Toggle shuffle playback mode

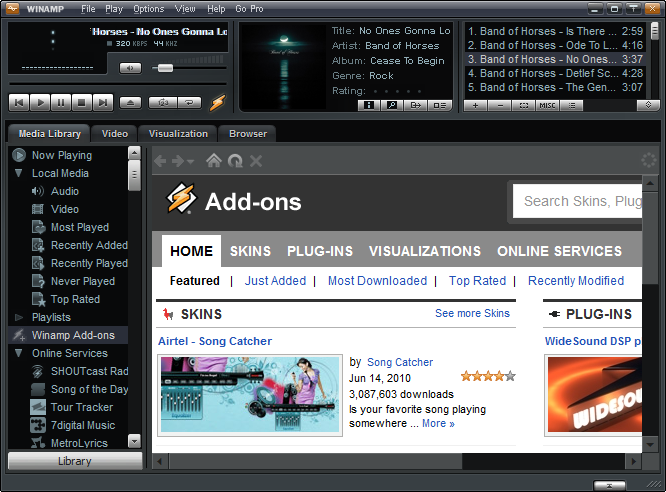[x=163, y=103]
